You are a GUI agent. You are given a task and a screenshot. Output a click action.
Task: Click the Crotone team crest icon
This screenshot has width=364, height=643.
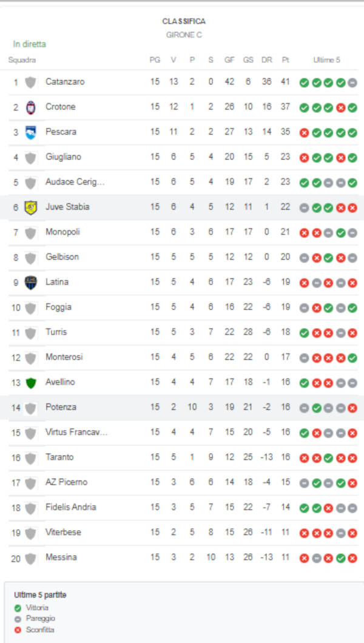(x=30, y=107)
